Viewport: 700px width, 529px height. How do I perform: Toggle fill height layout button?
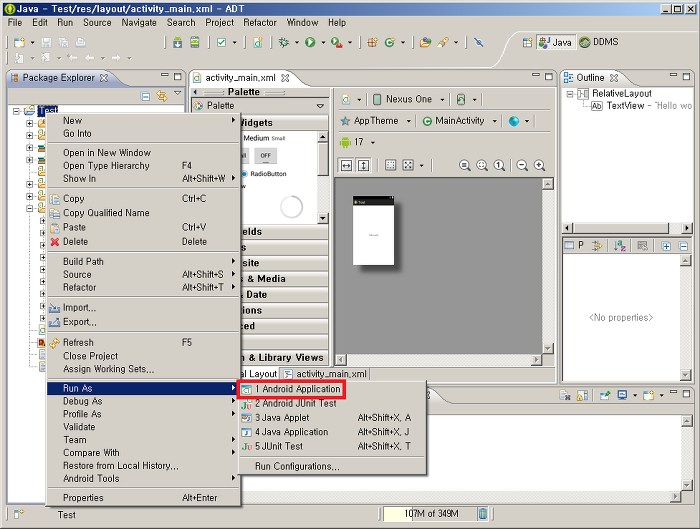pos(363,166)
